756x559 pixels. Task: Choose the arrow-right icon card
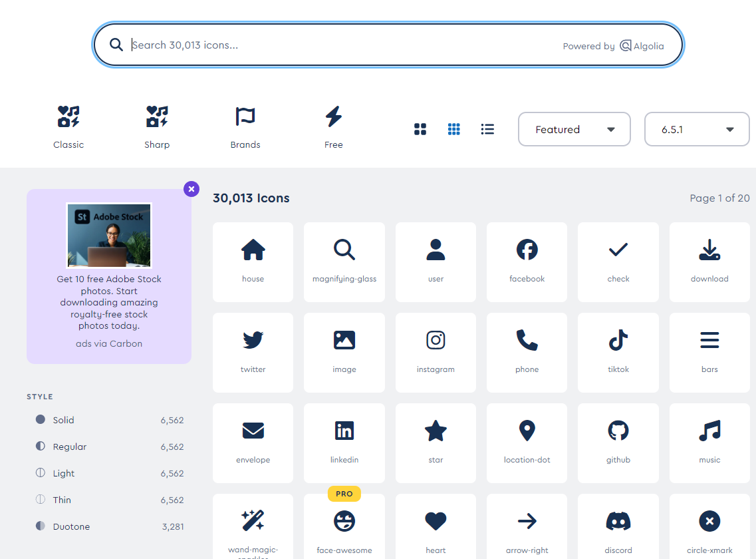pos(527,526)
